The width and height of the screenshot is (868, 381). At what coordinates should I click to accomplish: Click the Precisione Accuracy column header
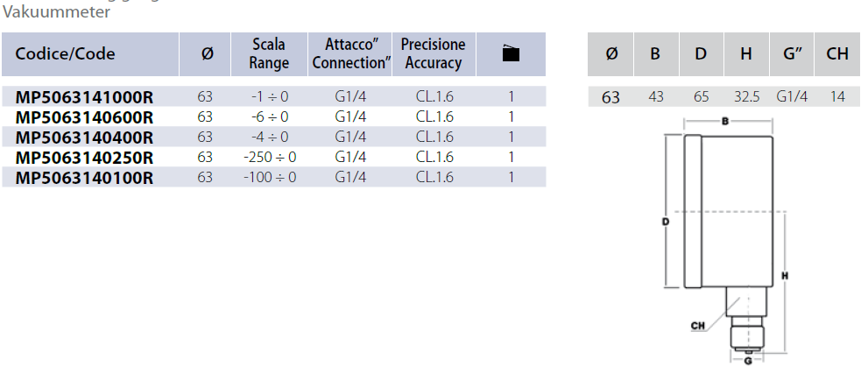[x=433, y=53]
